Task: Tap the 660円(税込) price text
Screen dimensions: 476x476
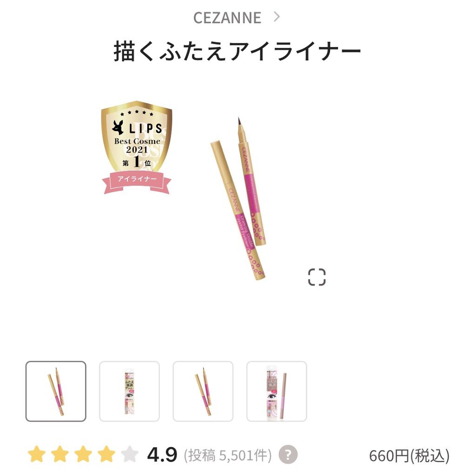Action: 409,456
